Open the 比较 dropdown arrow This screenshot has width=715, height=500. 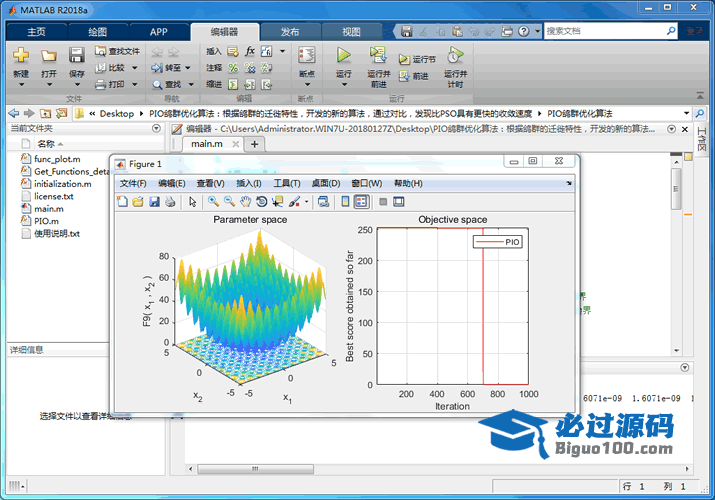(x=135, y=68)
